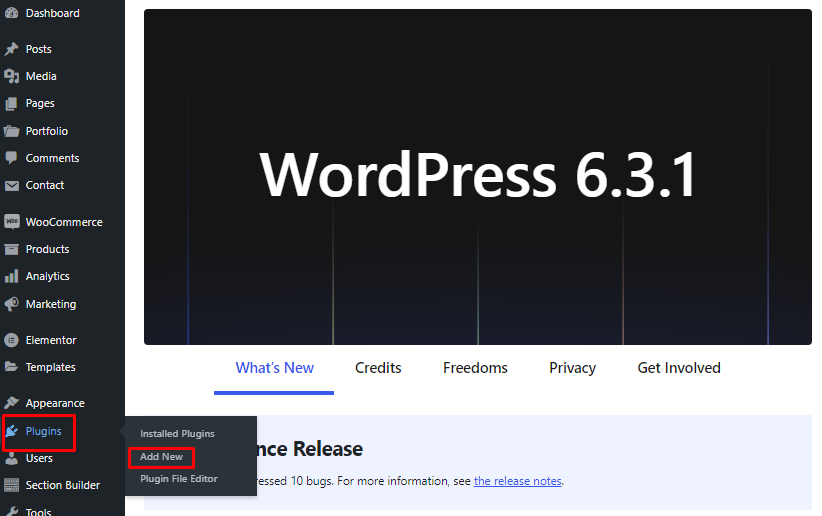Viewport: 822px width, 516px height.
Task: Open Plugin File Editor submenu item
Action: click(179, 479)
